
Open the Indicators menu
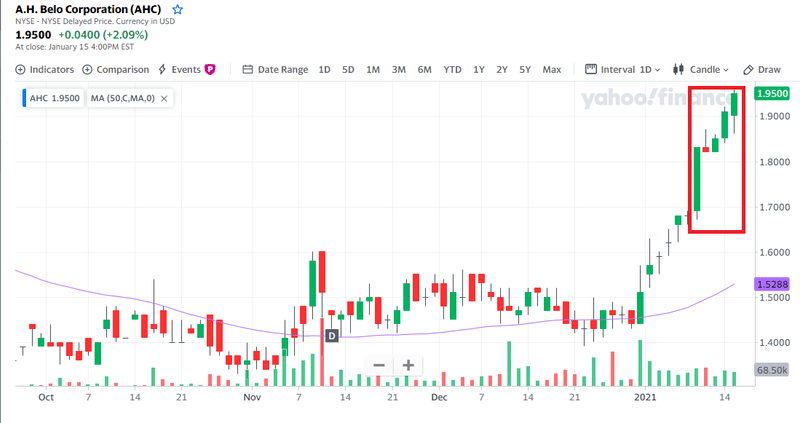pyautogui.click(x=45, y=69)
